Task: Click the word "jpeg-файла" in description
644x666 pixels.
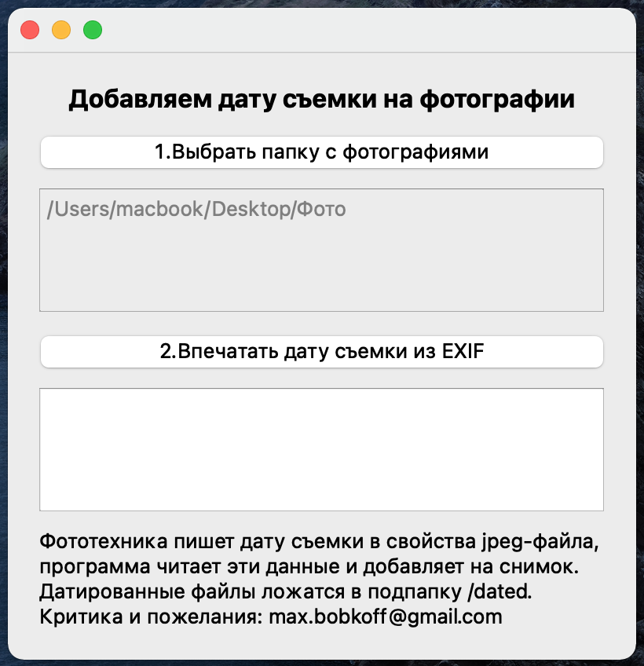Action: (540, 542)
